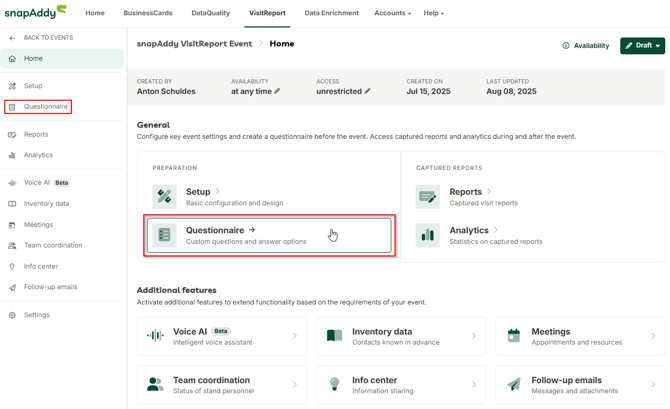Click the Settings gear icon in sidebar
The height and width of the screenshot is (409, 670).
[12, 315]
